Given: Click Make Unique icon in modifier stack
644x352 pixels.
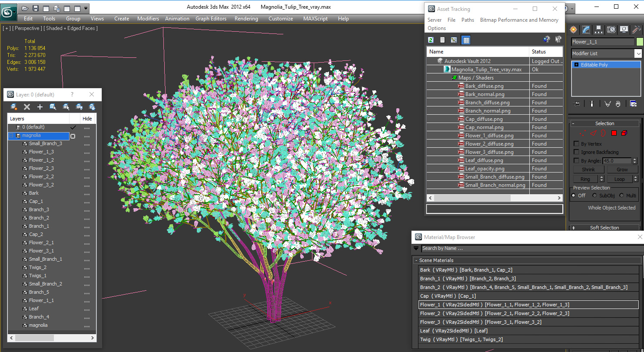Looking at the screenshot, I should (607, 103).
